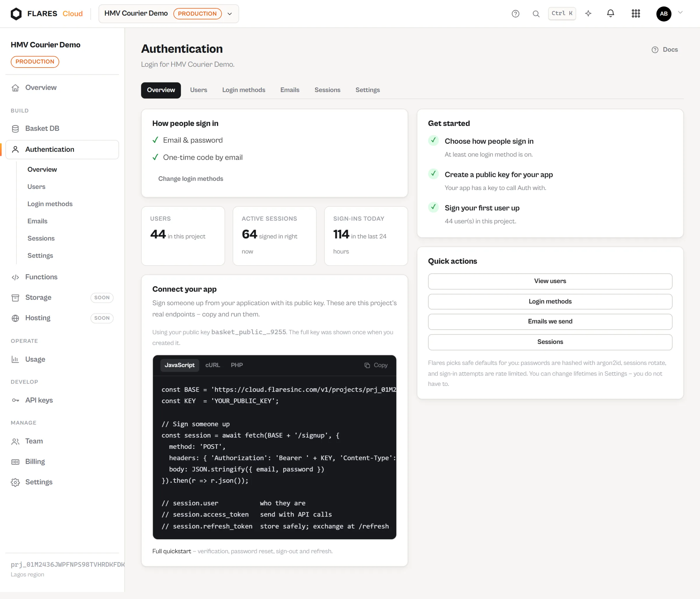Click Emails we send button
The width and height of the screenshot is (700, 599).
[x=550, y=322]
